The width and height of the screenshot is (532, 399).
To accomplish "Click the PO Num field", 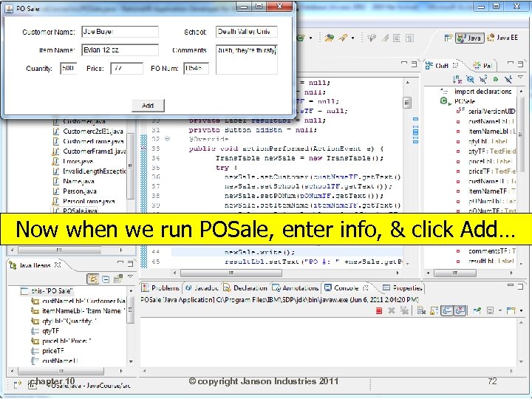I will coord(196,68).
